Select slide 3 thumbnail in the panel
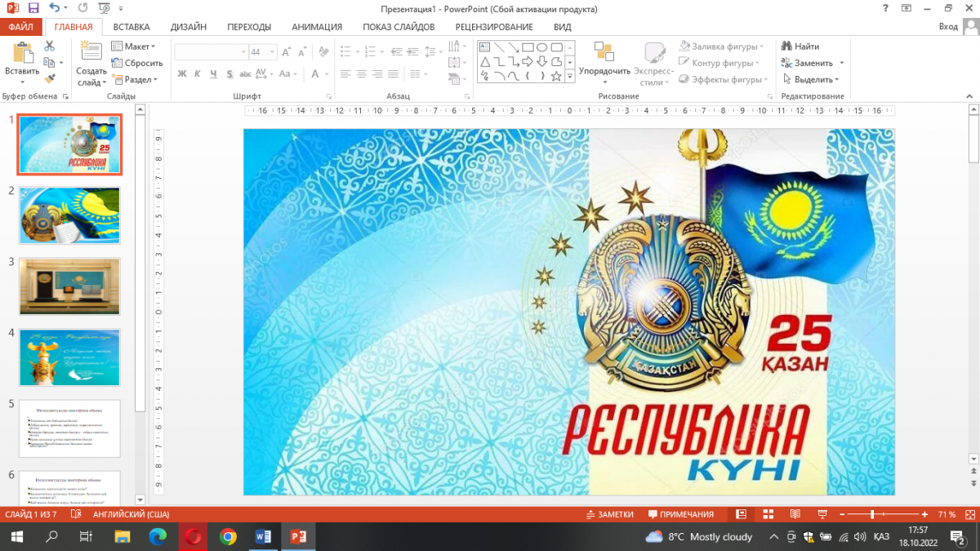The image size is (980, 551). click(x=69, y=287)
